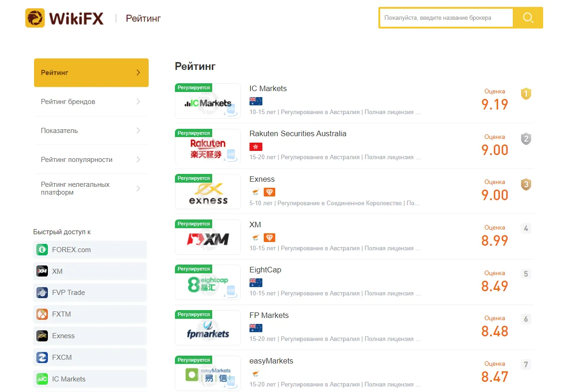Click the exness logo thumbnail

[x=208, y=192]
